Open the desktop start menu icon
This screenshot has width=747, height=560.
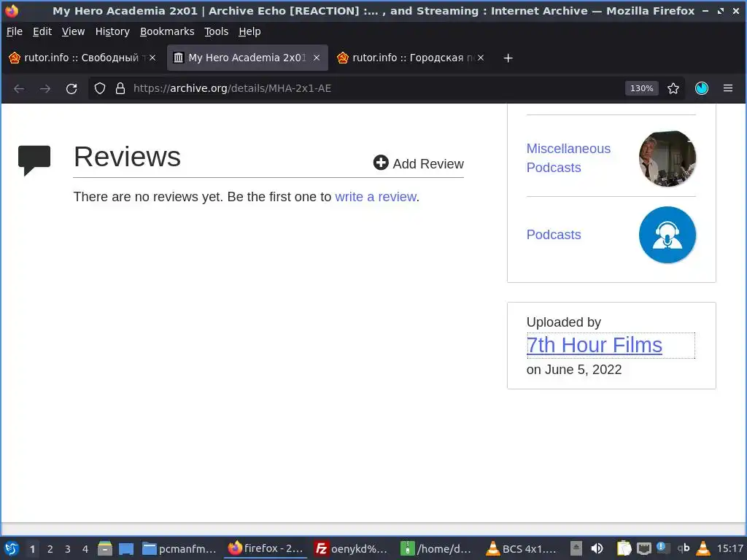[12, 549]
